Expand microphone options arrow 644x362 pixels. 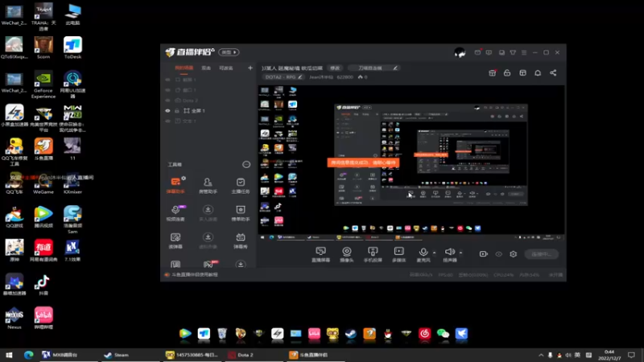pyautogui.click(x=434, y=253)
